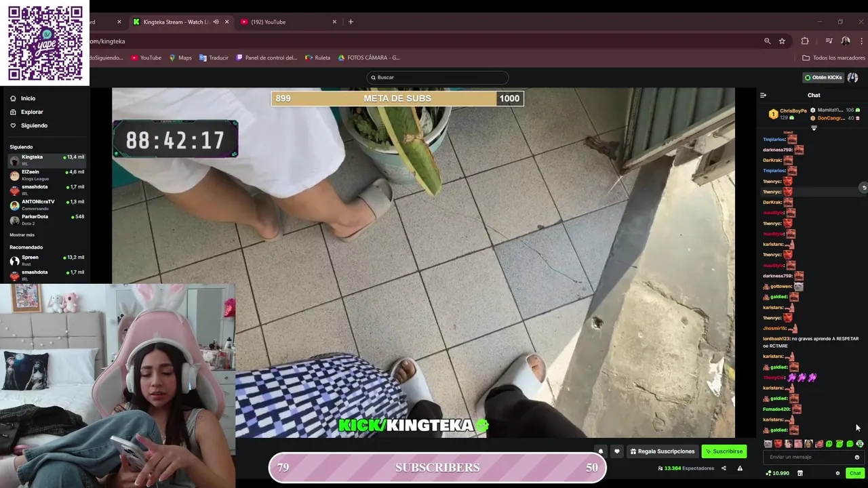
Task: Click the meta de subs progress bar
Action: [397, 98]
